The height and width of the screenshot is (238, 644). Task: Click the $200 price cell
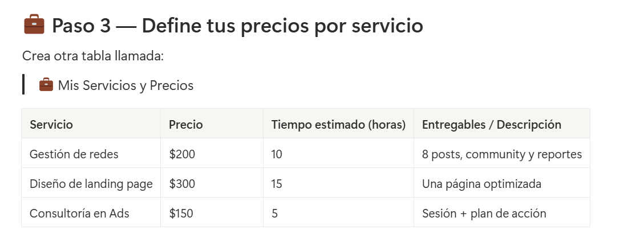[181, 154]
